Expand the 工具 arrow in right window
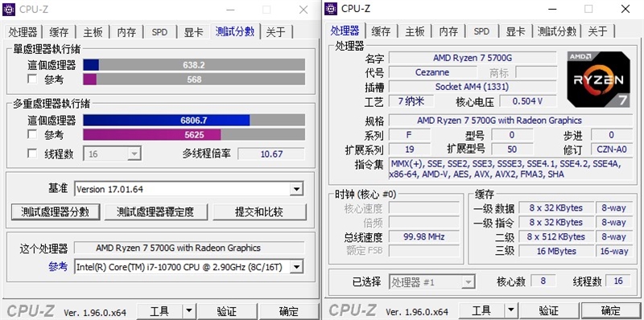Viewport: 644px width, 320px height. pos(510,311)
